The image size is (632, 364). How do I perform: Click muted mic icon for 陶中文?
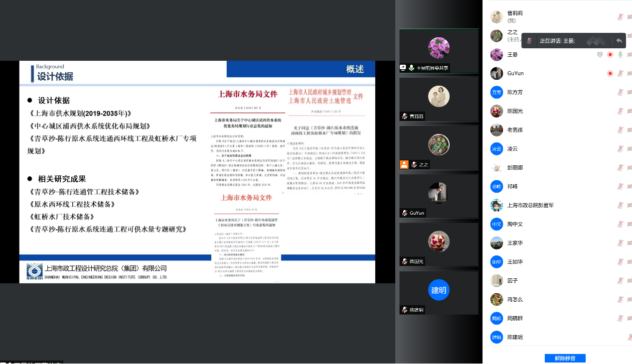[x=620, y=224]
